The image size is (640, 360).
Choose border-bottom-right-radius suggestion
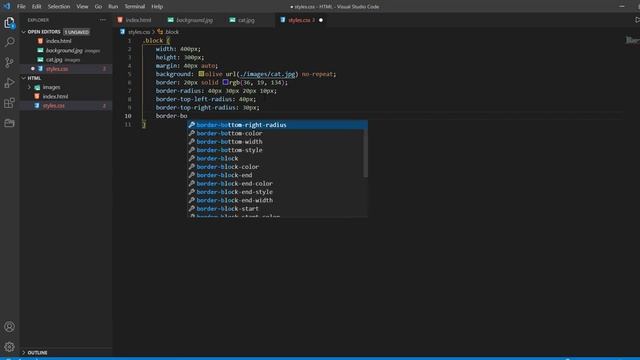click(277, 125)
